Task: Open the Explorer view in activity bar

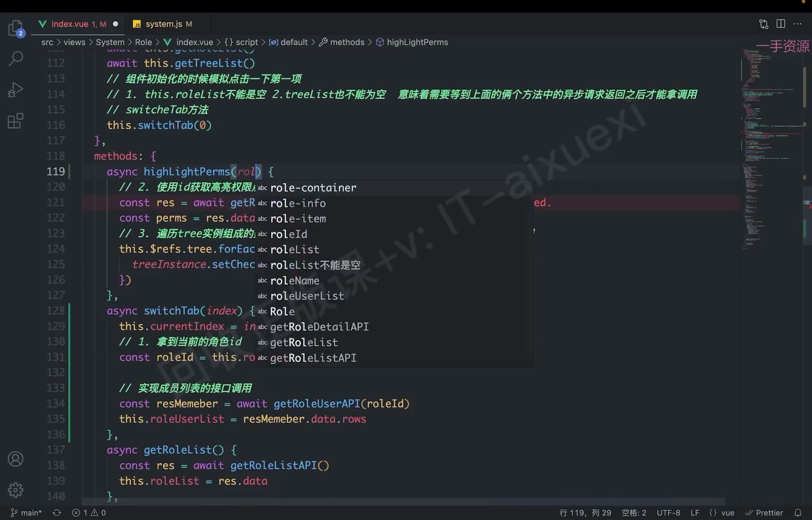Action: tap(16, 28)
